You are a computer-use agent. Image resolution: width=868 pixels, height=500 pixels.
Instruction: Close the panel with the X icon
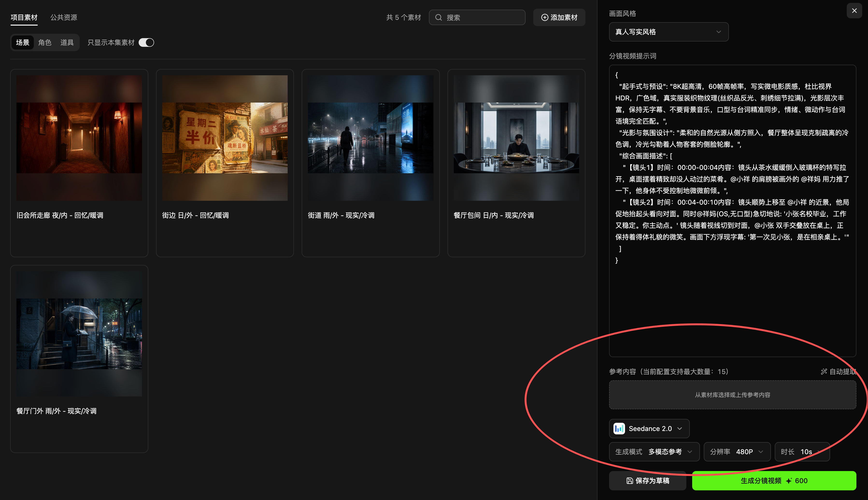pos(854,11)
